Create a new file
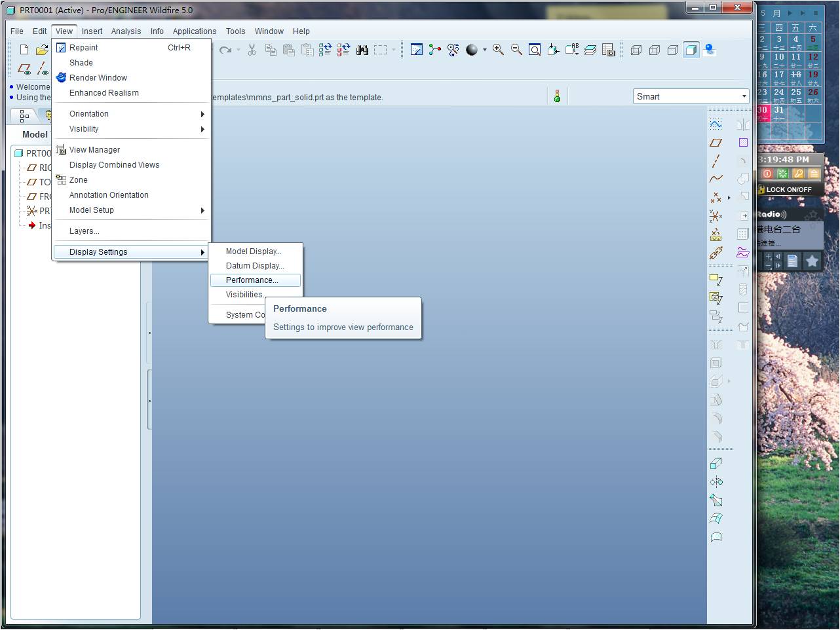The image size is (840, 630). click(24, 50)
